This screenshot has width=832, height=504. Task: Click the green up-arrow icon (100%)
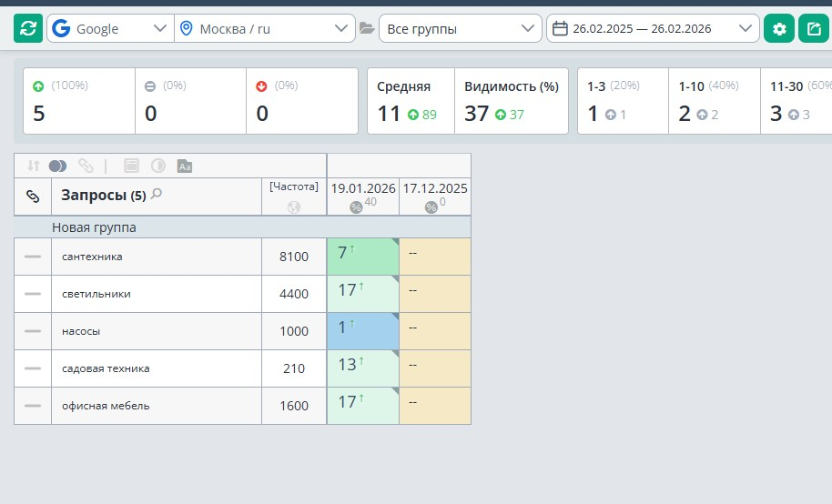pos(38,86)
